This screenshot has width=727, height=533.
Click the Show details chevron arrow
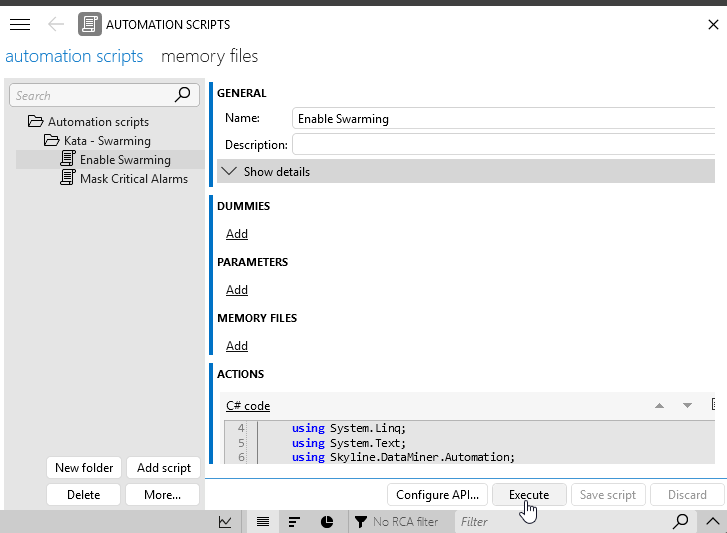(x=229, y=171)
